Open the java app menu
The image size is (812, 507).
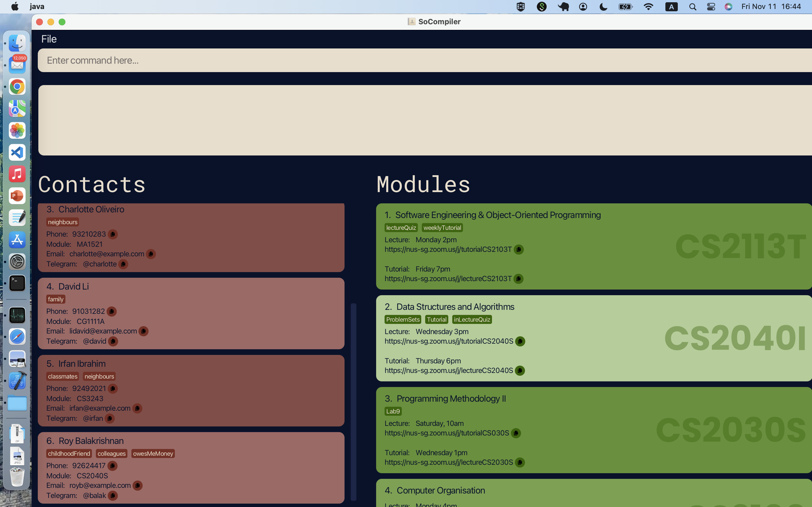[37, 6]
